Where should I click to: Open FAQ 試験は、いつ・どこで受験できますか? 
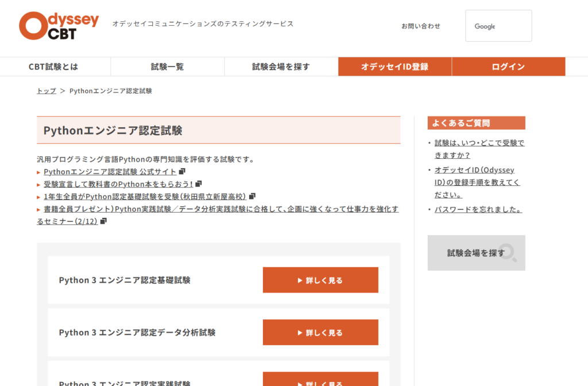[479, 149]
